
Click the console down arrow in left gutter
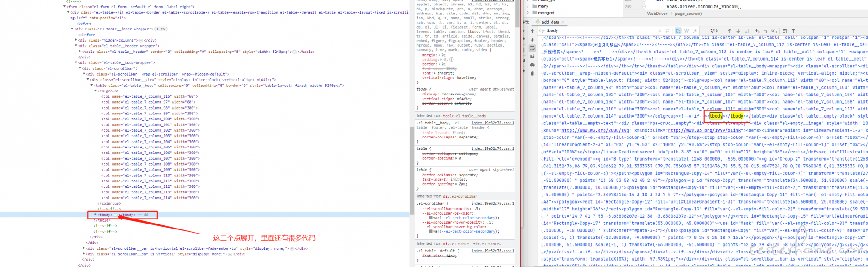click(x=532, y=39)
